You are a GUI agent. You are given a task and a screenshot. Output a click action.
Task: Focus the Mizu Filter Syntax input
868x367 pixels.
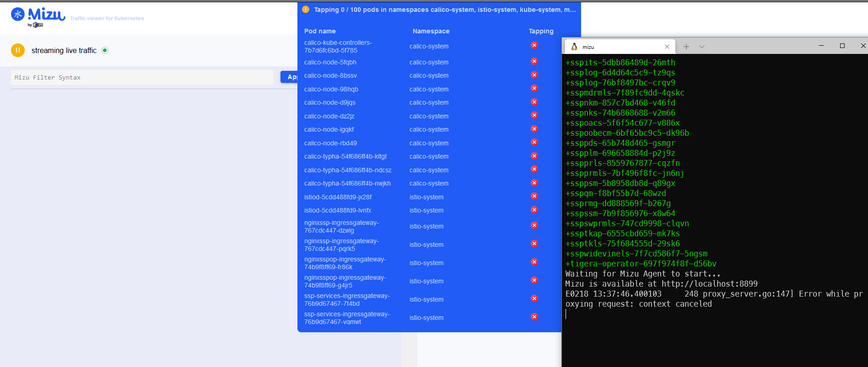pyautogui.click(x=142, y=78)
